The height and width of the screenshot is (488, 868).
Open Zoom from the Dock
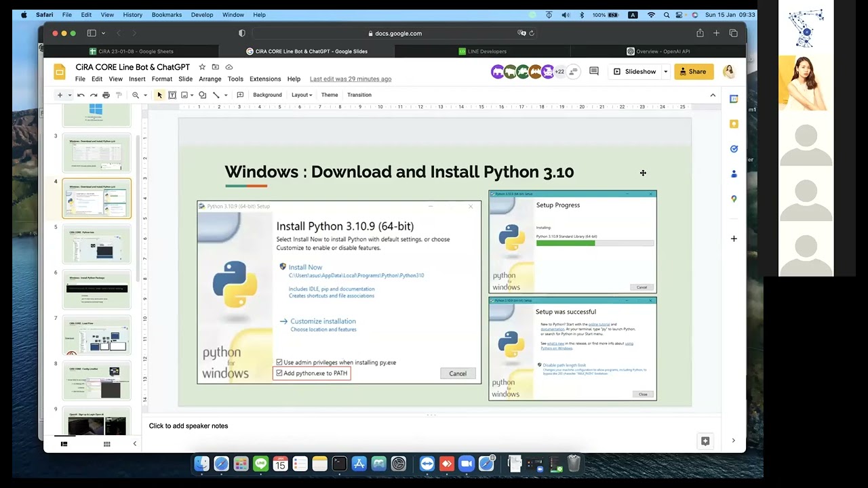[x=466, y=464]
